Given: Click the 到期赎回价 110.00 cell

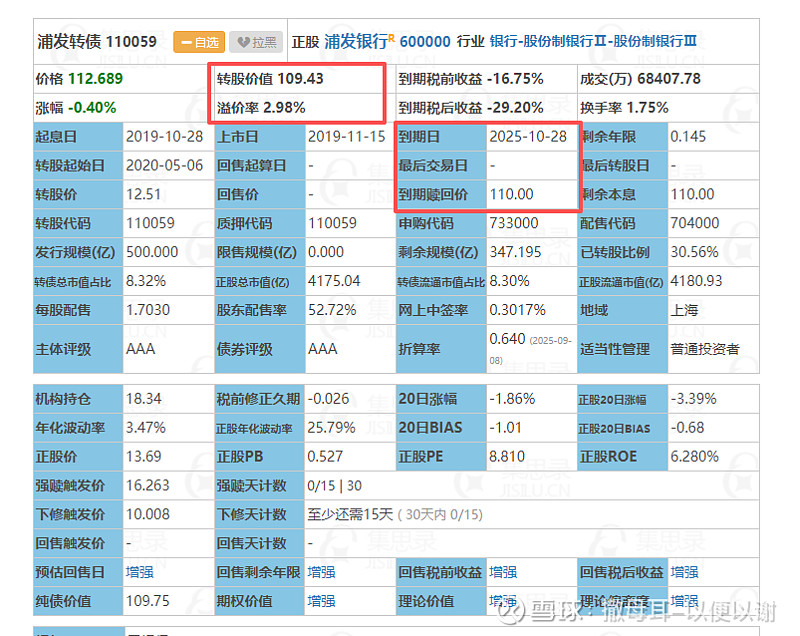Looking at the screenshot, I should tap(530, 193).
